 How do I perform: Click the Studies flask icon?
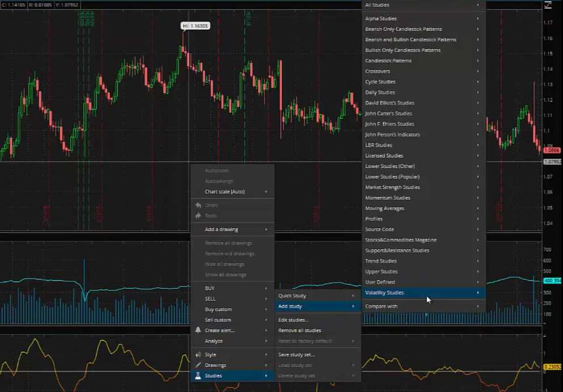[x=198, y=376]
